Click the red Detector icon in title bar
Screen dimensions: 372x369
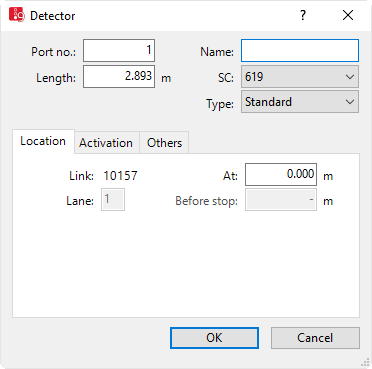point(17,15)
